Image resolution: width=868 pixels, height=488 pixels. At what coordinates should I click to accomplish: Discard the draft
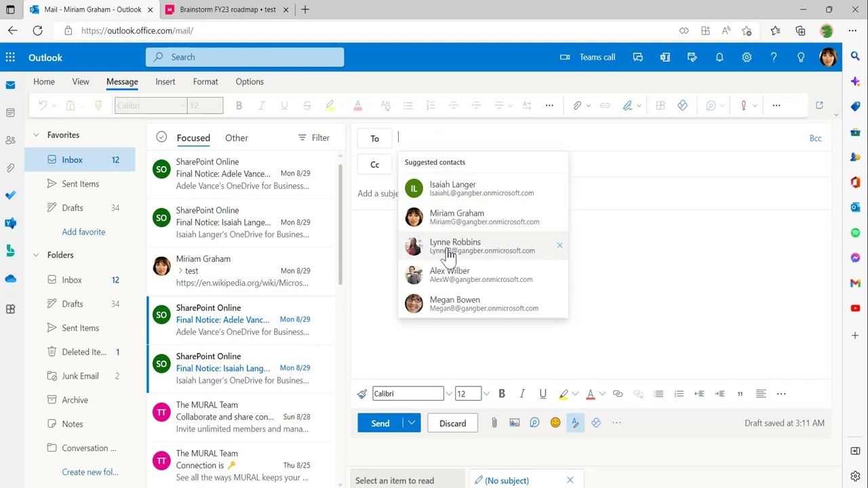click(452, 423)
